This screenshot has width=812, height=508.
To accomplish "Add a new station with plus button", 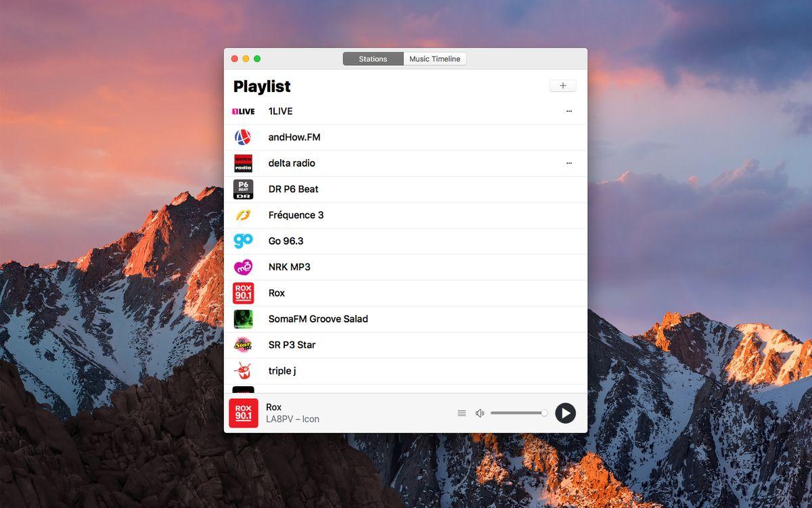I will (x=562, y=86).
